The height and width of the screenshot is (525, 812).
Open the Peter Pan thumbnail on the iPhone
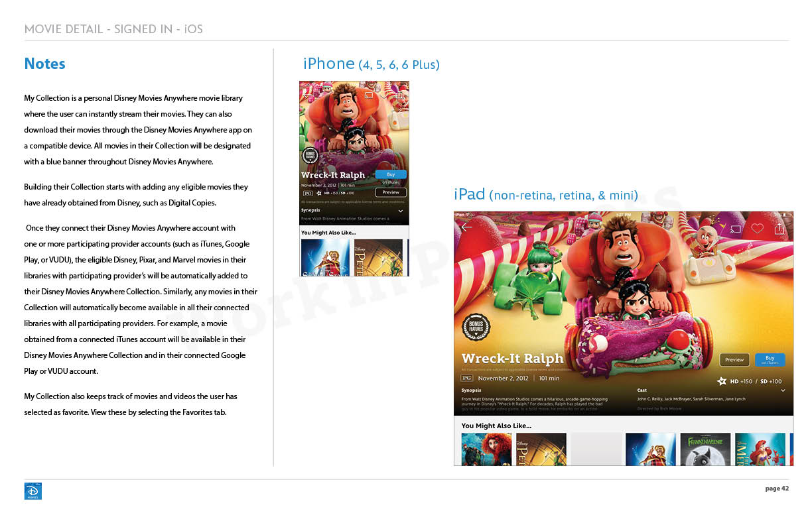coord(378,257)
